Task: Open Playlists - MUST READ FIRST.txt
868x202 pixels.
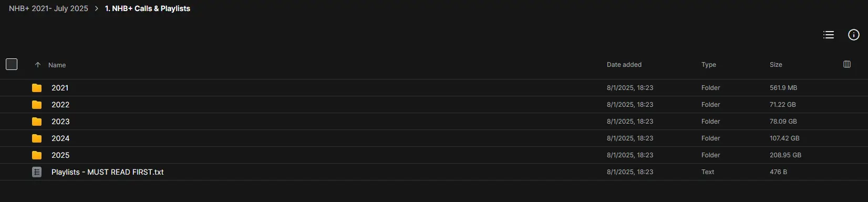Action: point(108,172)
